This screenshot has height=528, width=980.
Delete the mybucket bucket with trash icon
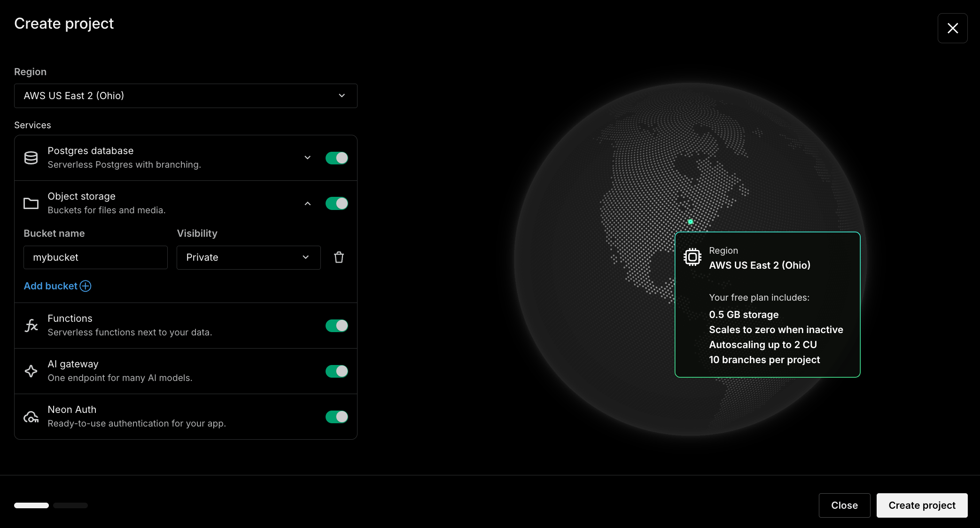pyautogui.click(x=339, y=257)
